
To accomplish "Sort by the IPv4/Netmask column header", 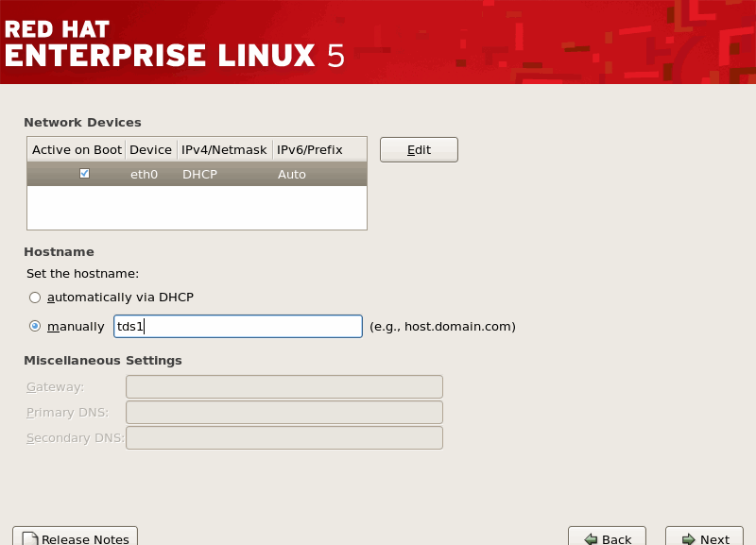I will click(224, 149).
